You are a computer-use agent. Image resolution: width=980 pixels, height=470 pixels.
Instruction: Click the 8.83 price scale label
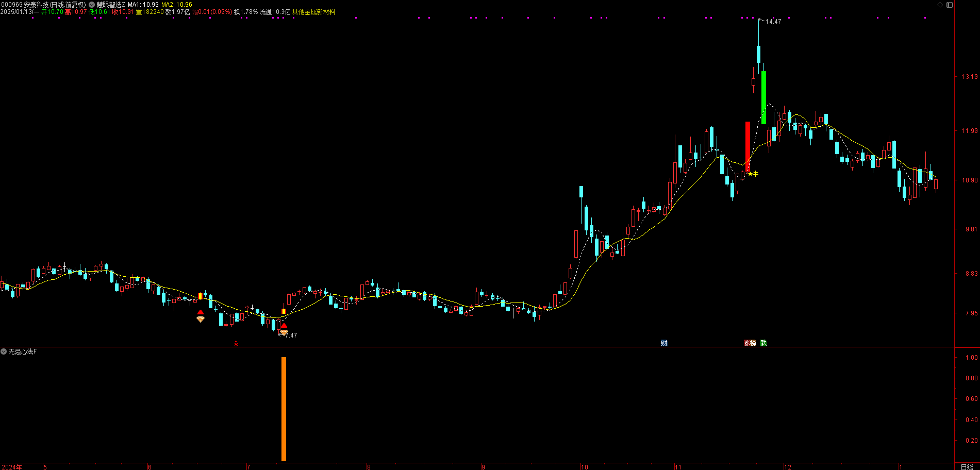click(971, 274)
